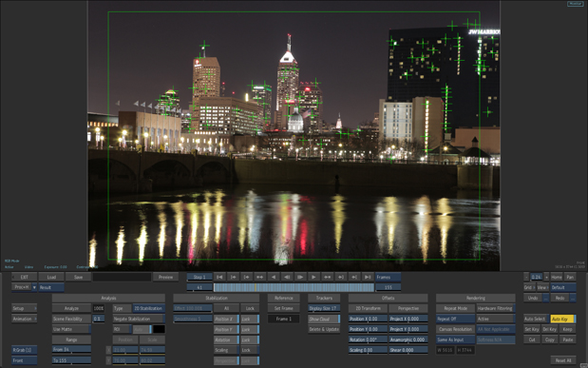This screenshot has height=368, width=588.
Task: Select the Perspective offsets tab
Action: pyautogui.click(x=408, y=308)
